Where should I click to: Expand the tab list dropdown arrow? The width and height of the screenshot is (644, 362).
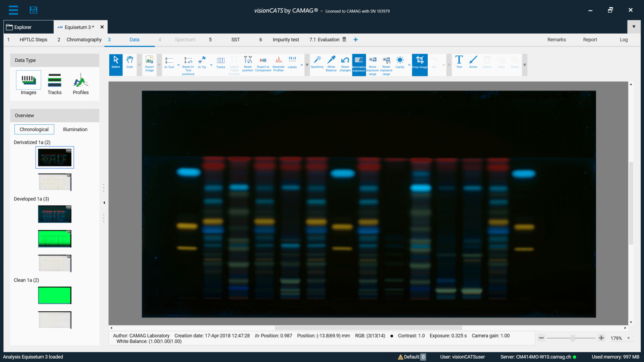pyautogui.click(x=634, y=26)
